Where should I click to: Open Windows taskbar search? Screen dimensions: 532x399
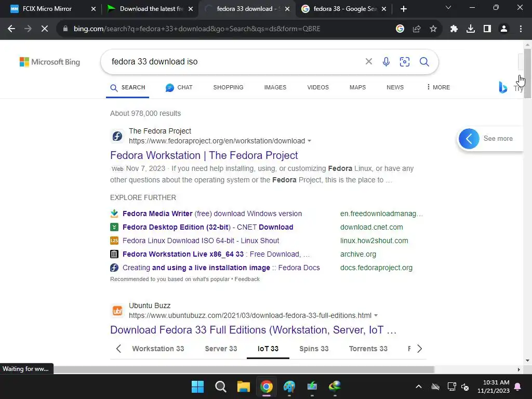click(x=220, y=387)
